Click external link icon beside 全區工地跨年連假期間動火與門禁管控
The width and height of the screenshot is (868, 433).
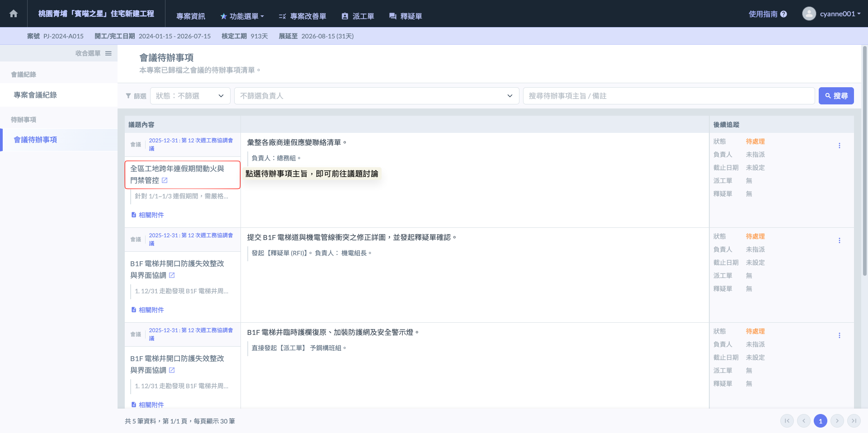pos(165,180)
